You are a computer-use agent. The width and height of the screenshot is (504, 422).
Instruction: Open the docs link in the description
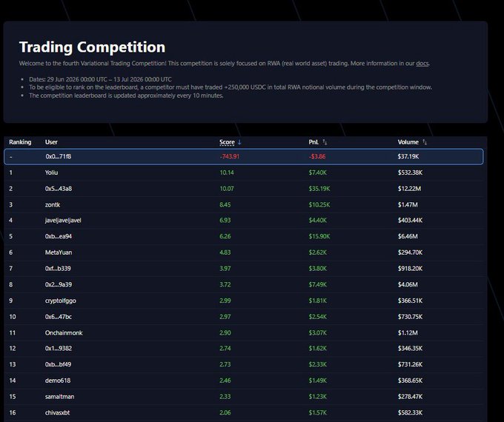click(422, 63)
